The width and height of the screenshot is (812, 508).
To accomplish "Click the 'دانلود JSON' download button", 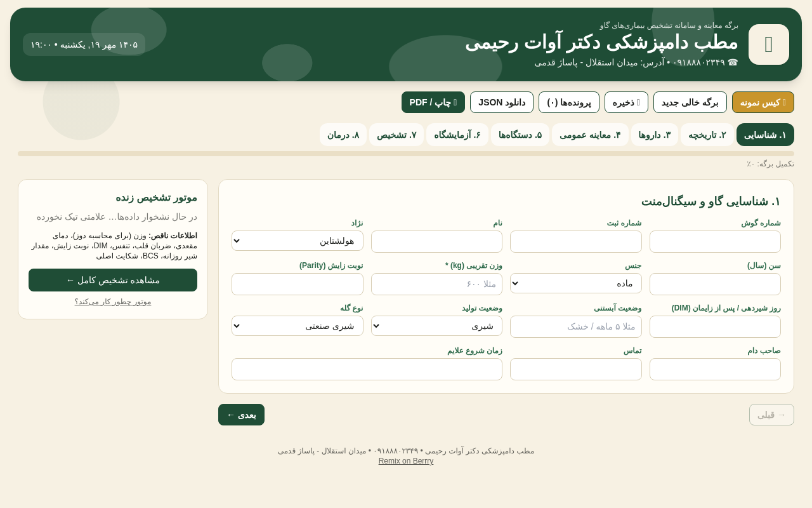I will click(x=502, y=102).
